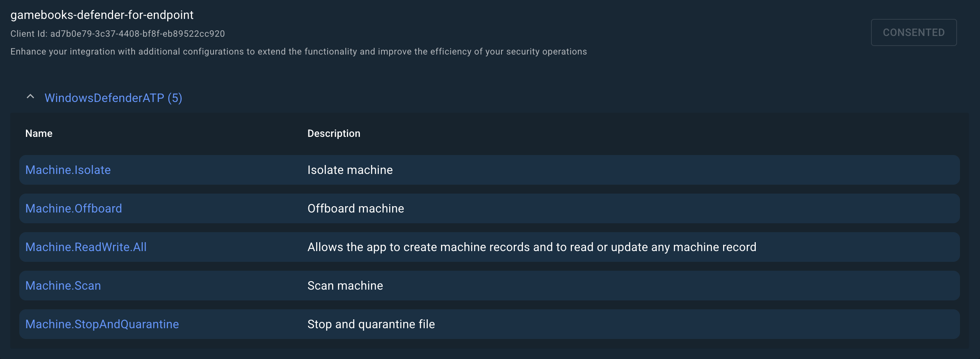This screenshot has height=359, width=980.
Task: Click the machine record permissions description
Action: click(x=532, y=247)
